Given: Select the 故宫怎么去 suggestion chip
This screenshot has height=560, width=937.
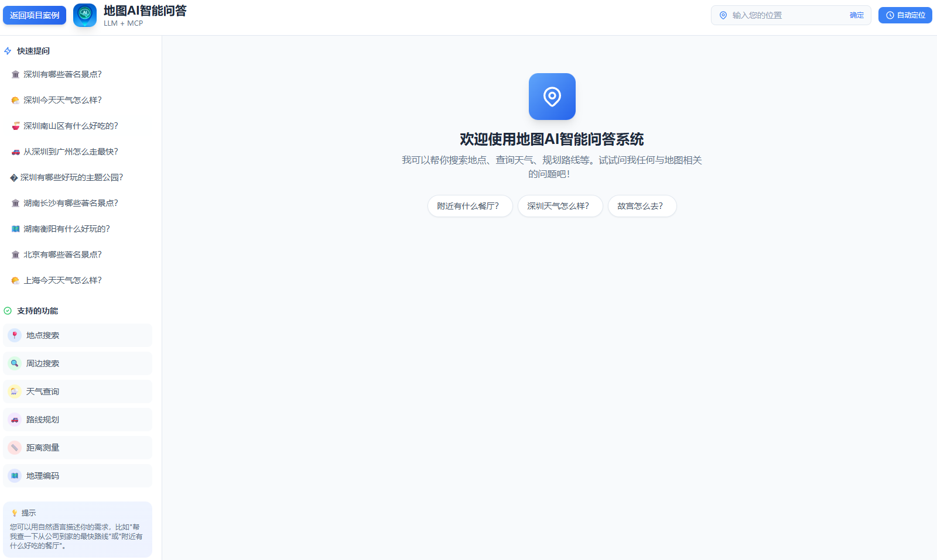Looking at the screenshot, I should click(x=642, y=206).
